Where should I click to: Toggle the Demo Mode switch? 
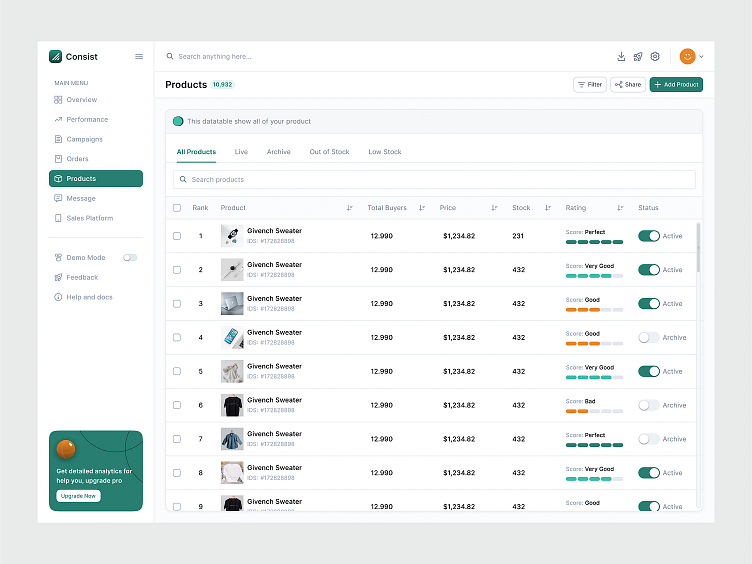click(130, 258)
